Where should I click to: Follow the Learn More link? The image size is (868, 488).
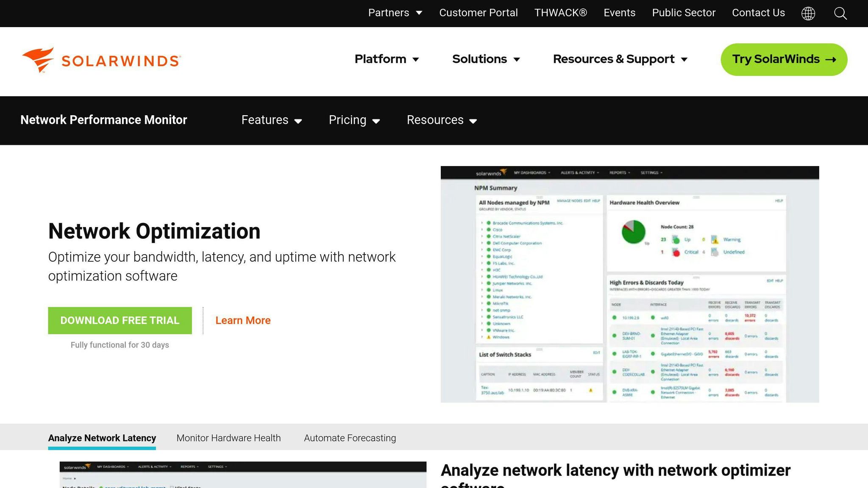243,320
